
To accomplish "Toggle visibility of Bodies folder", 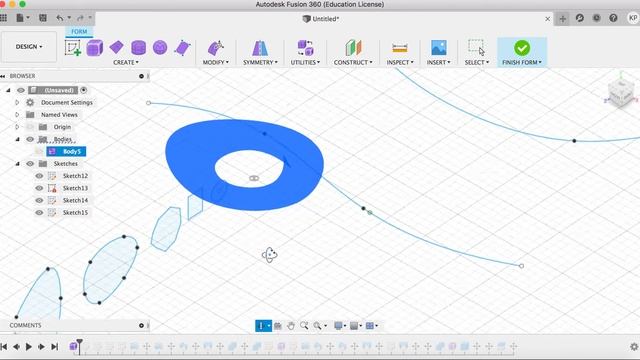I will pos(30,139).
